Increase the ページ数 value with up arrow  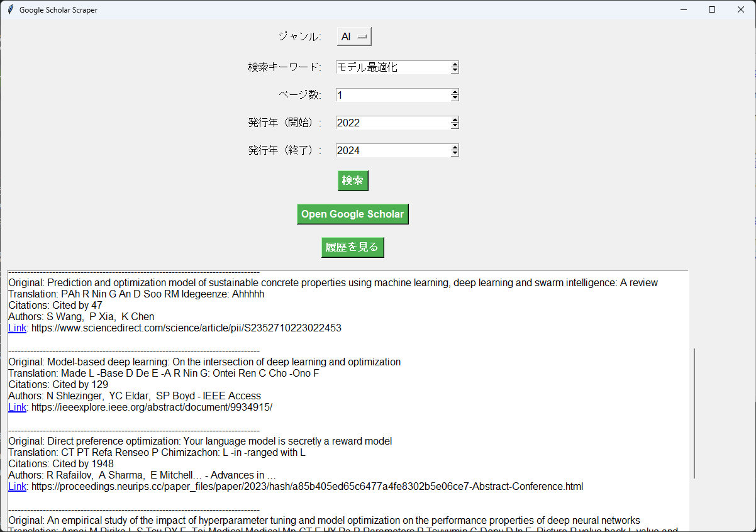click(455, 92)
